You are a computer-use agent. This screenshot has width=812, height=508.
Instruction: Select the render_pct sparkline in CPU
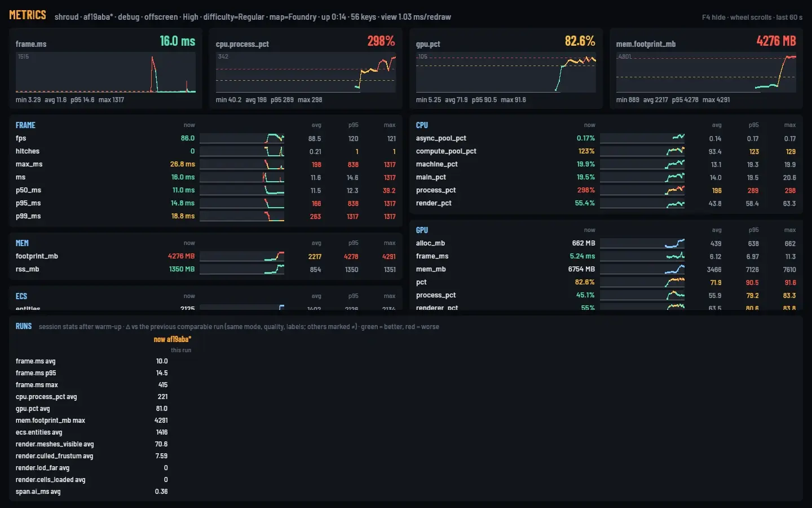[x=642, y=203]
